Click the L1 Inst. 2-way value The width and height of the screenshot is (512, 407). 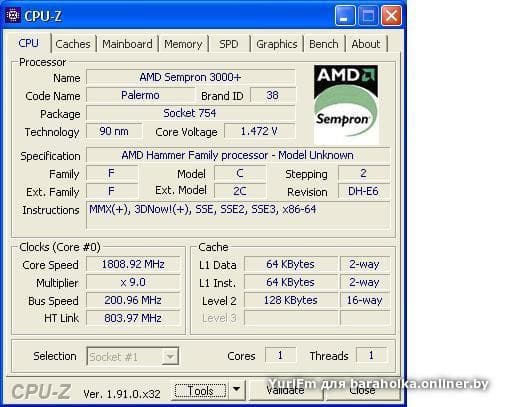point(365,282)
